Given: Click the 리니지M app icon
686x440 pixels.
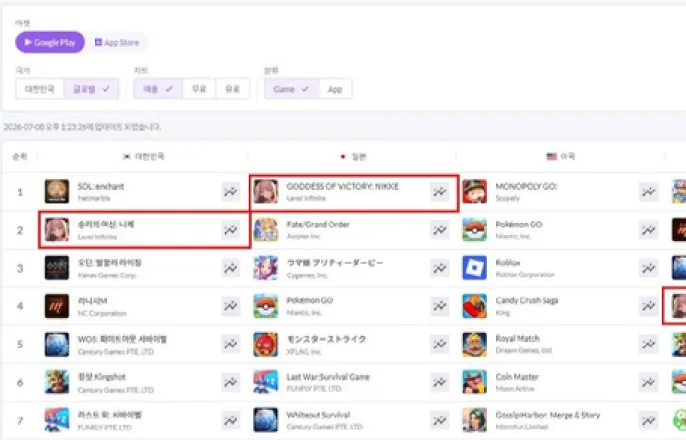Looking at the screenshot, I should point(57,306).
